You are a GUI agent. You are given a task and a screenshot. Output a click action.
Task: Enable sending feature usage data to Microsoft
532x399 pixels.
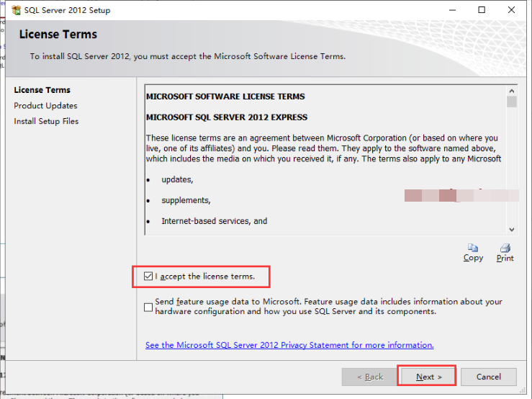click(148, 307)
